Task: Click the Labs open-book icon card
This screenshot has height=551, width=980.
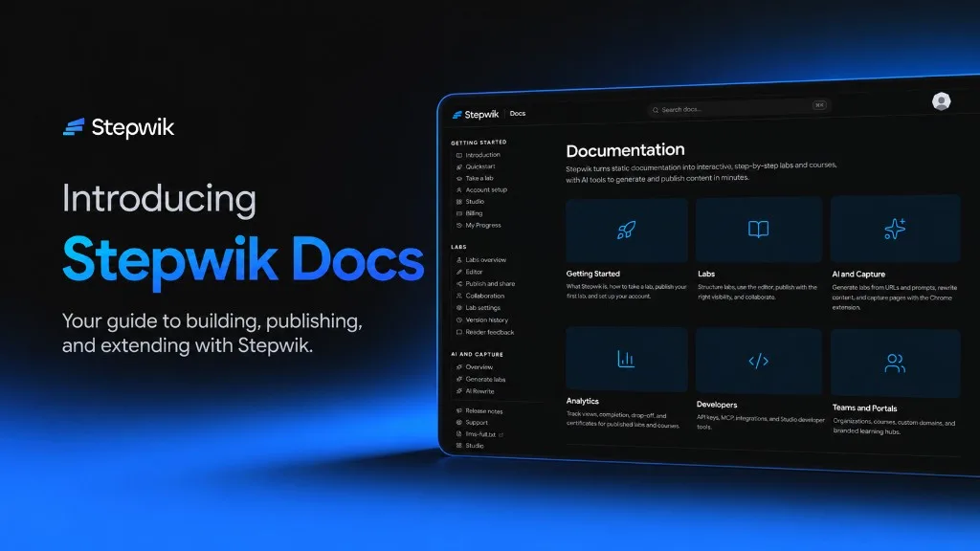Action: click(758, 230)
